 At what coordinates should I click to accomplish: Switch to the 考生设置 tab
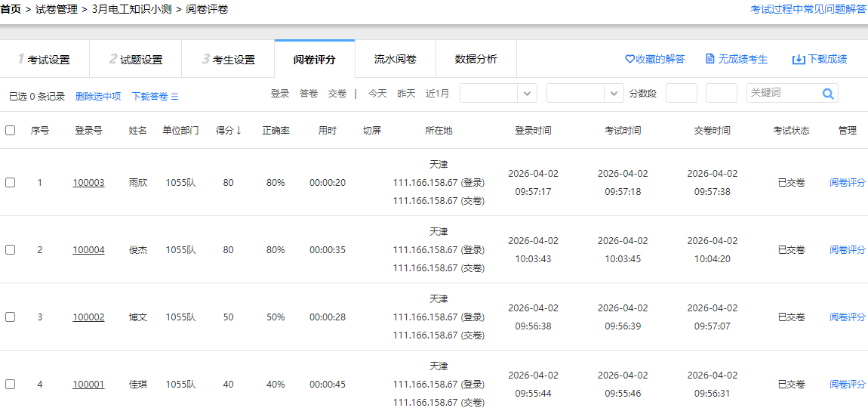click(x=228, y=59)
